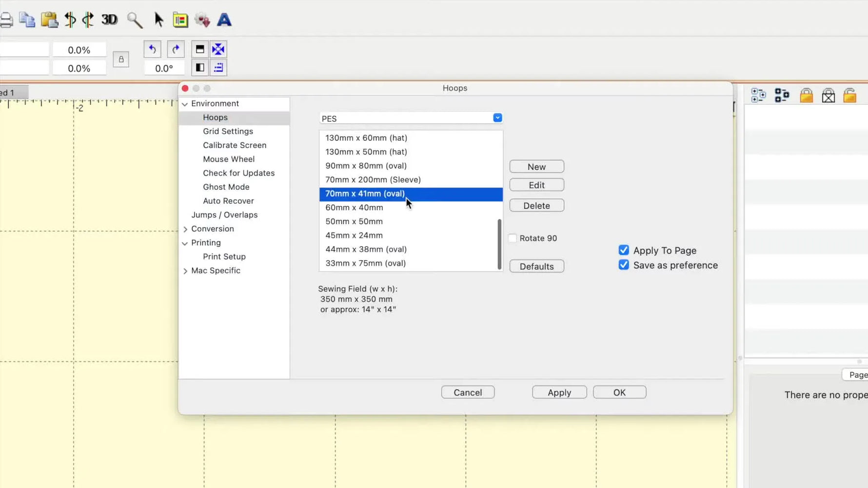Click the Print icon in the main toolbar
The width and height of the screenshot is (868, 488).
coord(6,20)
